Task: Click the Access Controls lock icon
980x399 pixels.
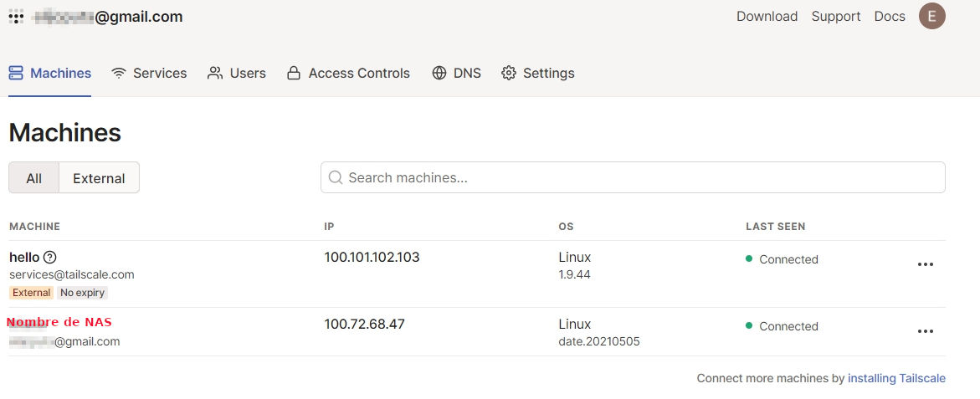Action: click(x=294, y=73)
